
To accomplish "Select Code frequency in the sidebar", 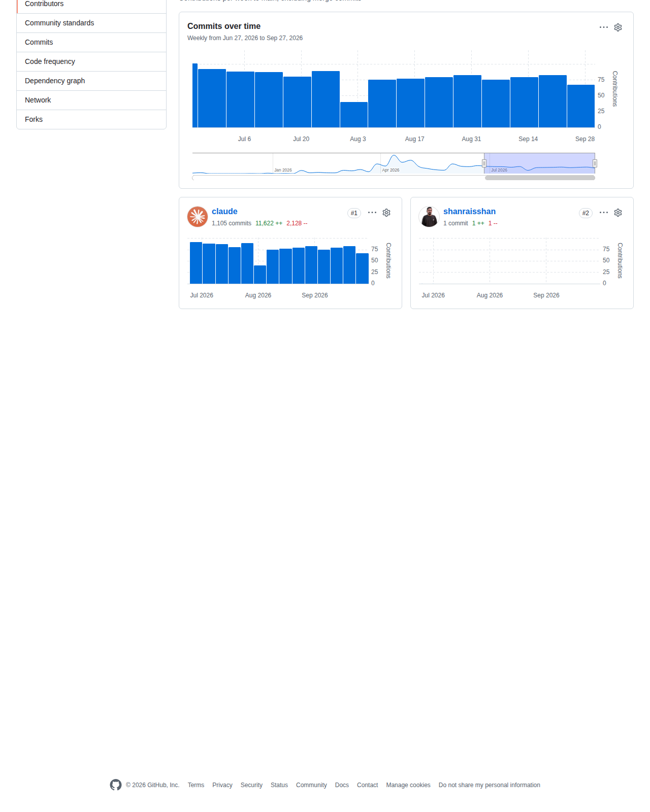I will tap(91, 61).
